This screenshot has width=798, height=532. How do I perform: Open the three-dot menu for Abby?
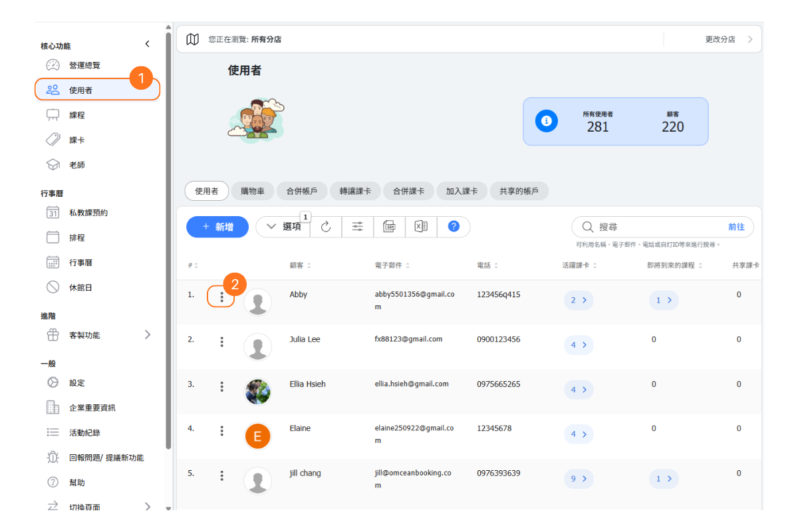coord(222,297)
